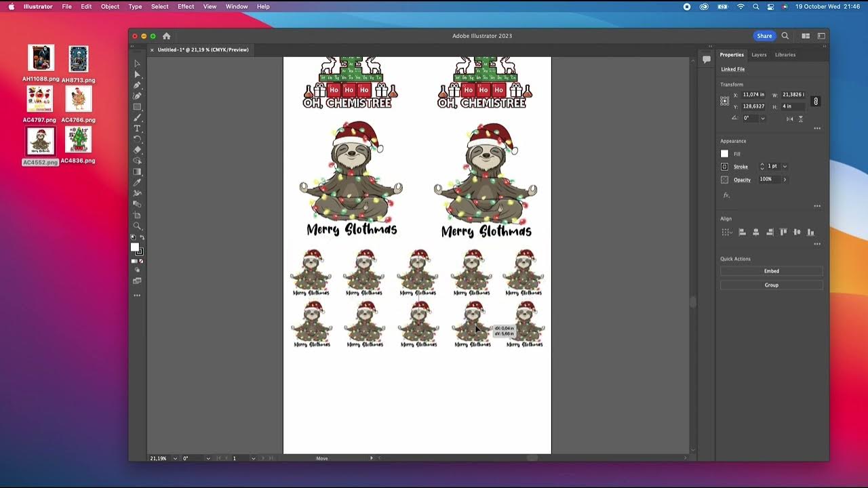
Task: Edit the X position field
Action: [754, 95]
